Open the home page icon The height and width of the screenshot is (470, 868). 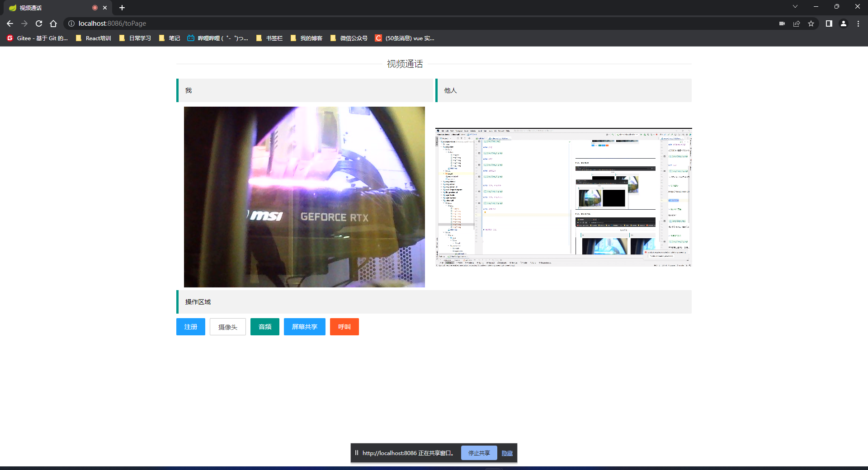53,23
